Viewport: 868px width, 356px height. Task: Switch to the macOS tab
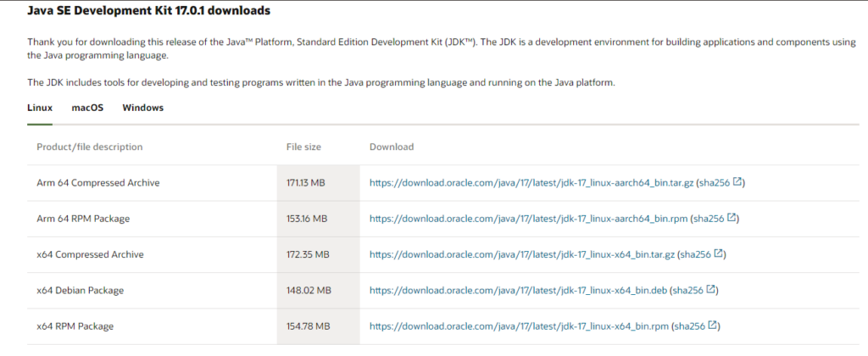[x=87, y=108]
